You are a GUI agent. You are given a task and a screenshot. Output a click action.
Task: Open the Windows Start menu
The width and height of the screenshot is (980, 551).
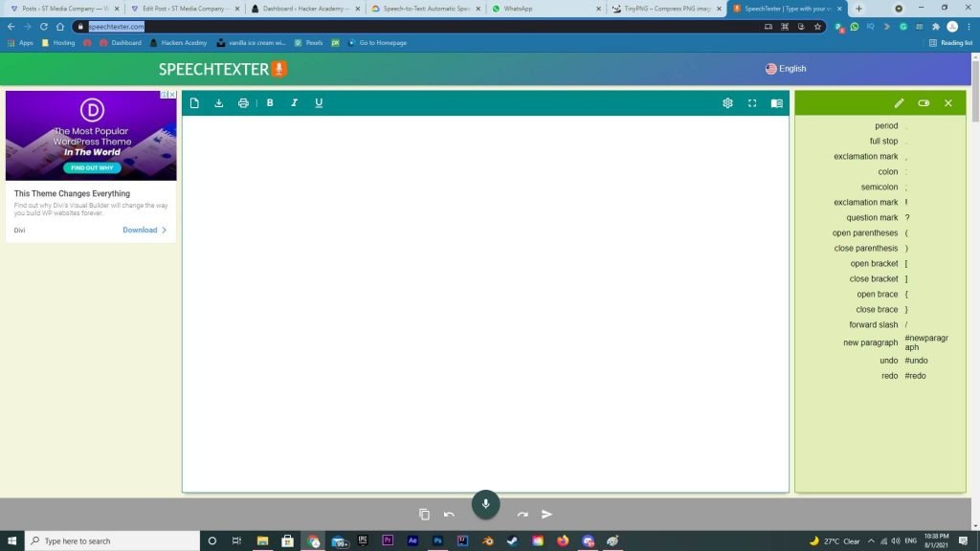tap(11, 541)
